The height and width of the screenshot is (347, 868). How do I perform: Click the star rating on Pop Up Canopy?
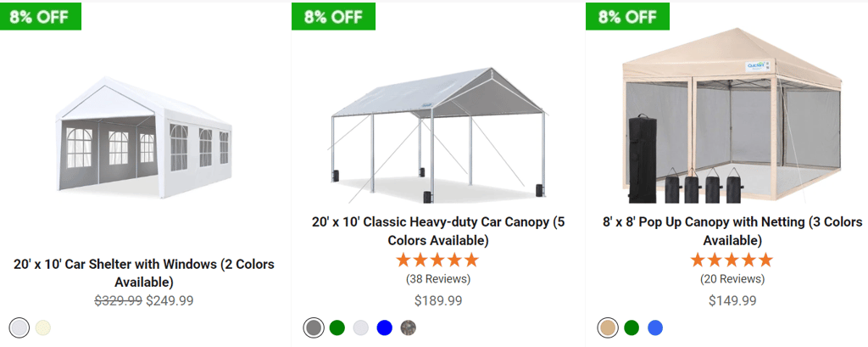pyautogui.click(x=731, y=260)
